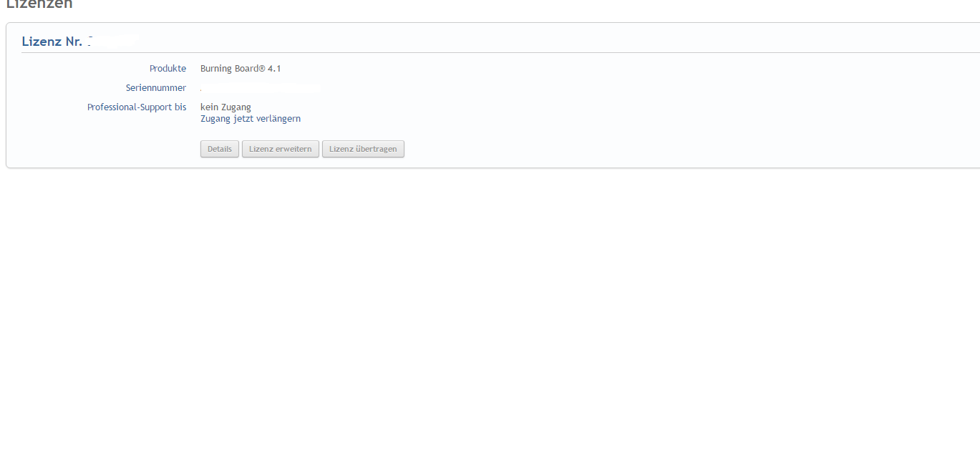Click the '4.1' version number
The width and height of the screenshot is (980, 464).
pos(274,69)
